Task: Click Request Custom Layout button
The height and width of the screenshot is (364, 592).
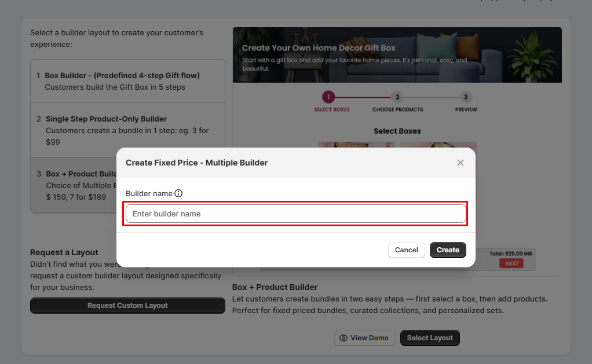Action: click(127, 306)
